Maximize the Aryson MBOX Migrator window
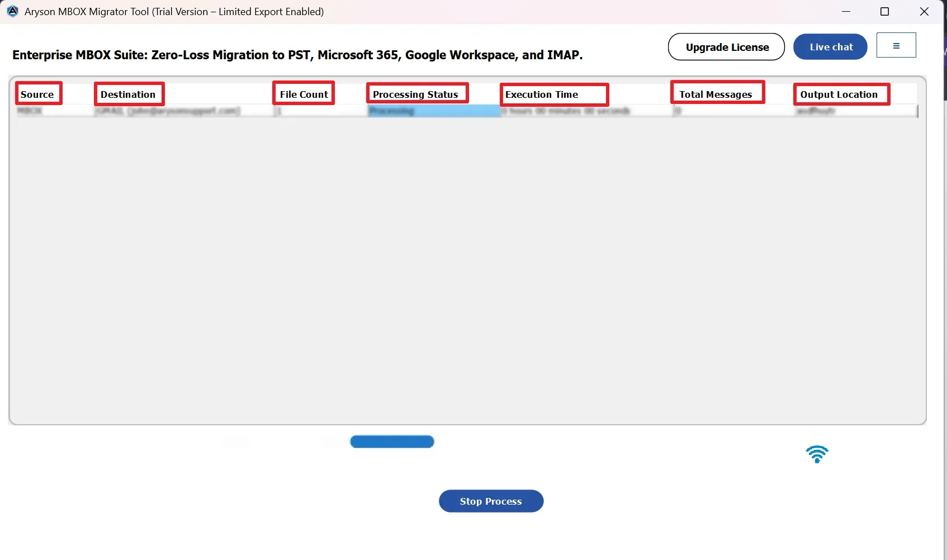The image size is (947, 560). [x=884, y=11]
